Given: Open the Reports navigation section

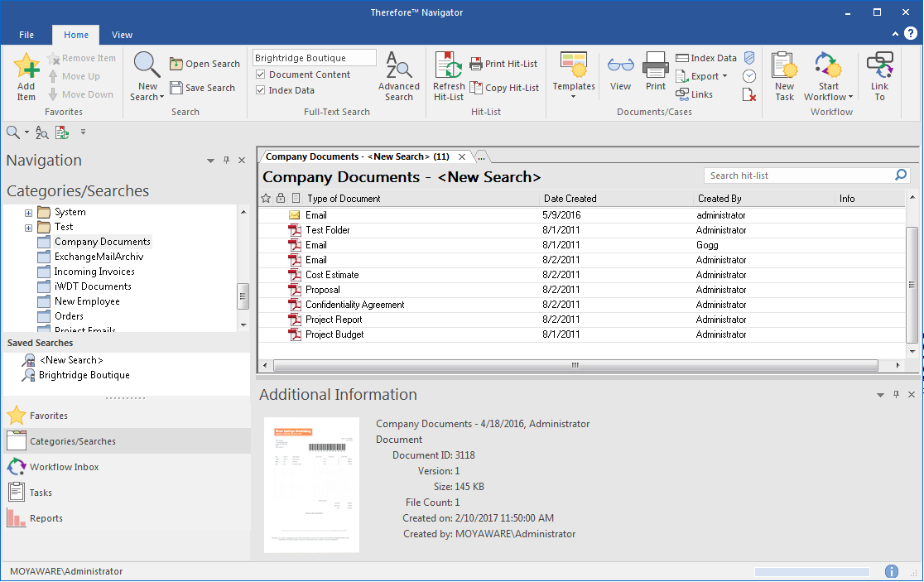Looking at the screenshot, I should tap(46, 518).
